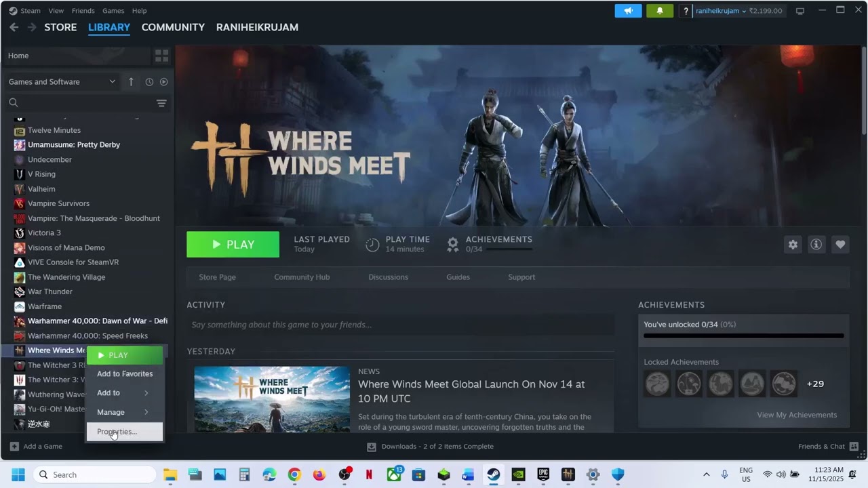Viewport: 868px width, 488px height.
Task: Open the green notifications bell
Action: (x=660, y=11)
